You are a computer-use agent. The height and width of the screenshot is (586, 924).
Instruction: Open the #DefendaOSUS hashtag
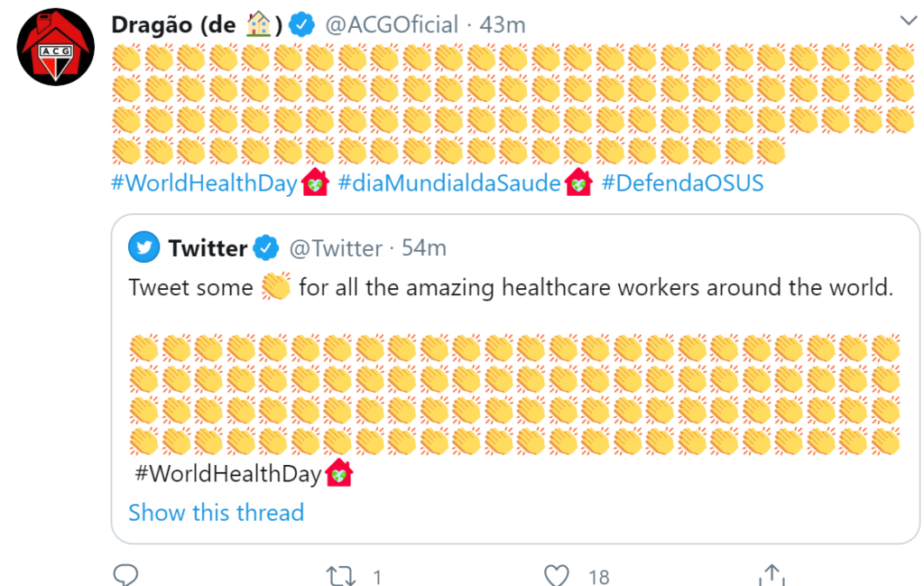pyautogui.click(x=682, y=183)
